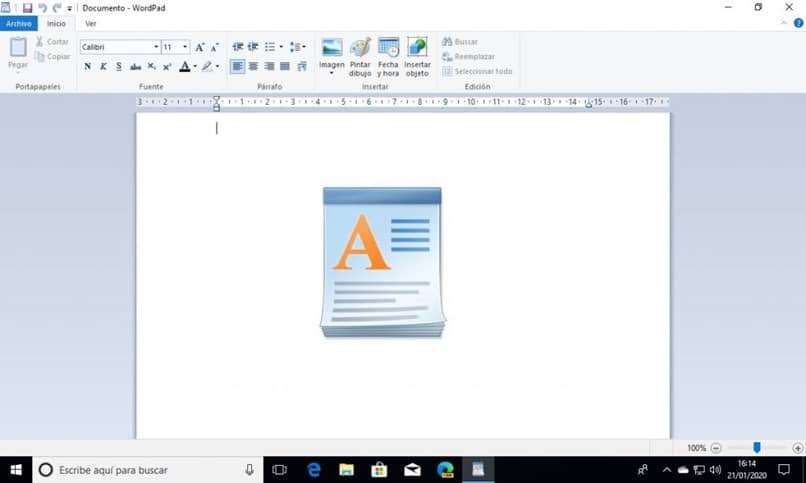
Task: Click the Save icon in quick access toolbar
Action: 27,8
